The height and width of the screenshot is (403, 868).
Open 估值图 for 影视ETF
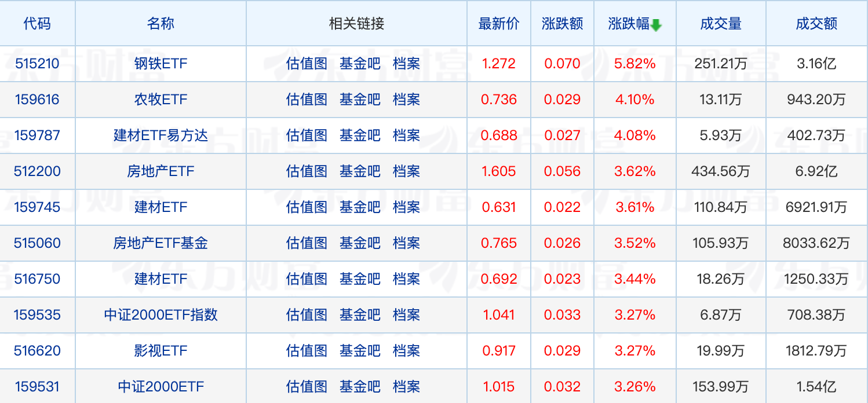click(307, 351)
